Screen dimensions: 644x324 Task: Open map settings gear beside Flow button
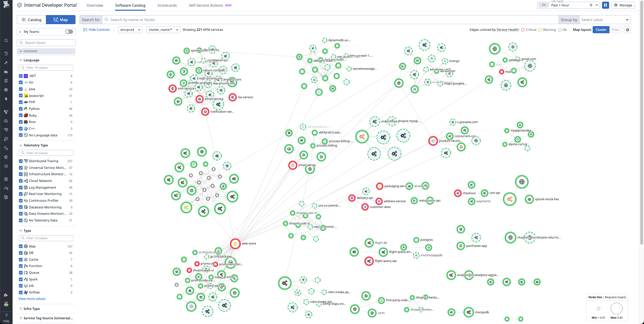coord(627,29)
